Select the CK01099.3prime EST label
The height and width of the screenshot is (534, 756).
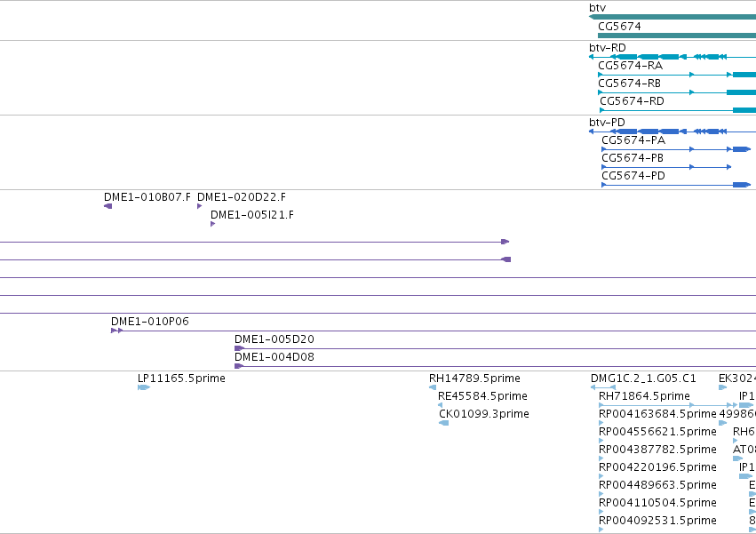pyautogui.click(x=483, y=414)
